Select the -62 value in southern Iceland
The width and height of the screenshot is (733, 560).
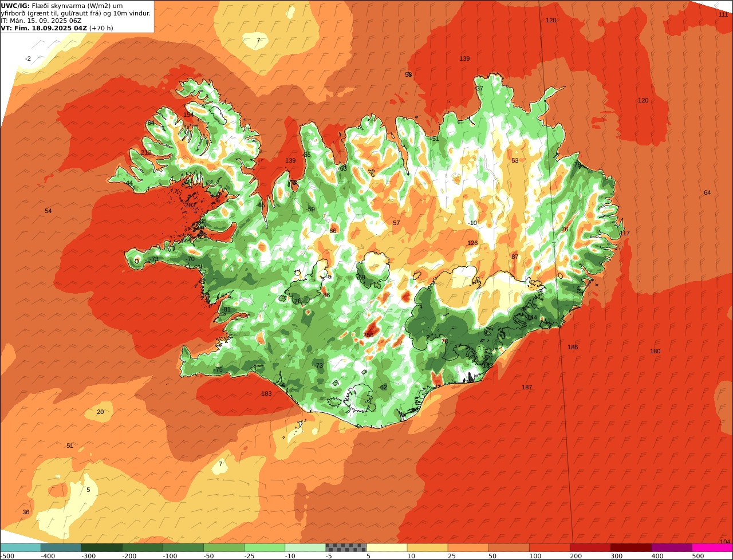point(383,388)
